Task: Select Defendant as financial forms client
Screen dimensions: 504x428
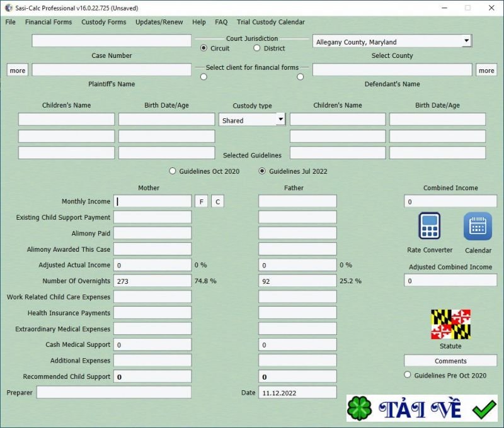Action: pos(301,77)
